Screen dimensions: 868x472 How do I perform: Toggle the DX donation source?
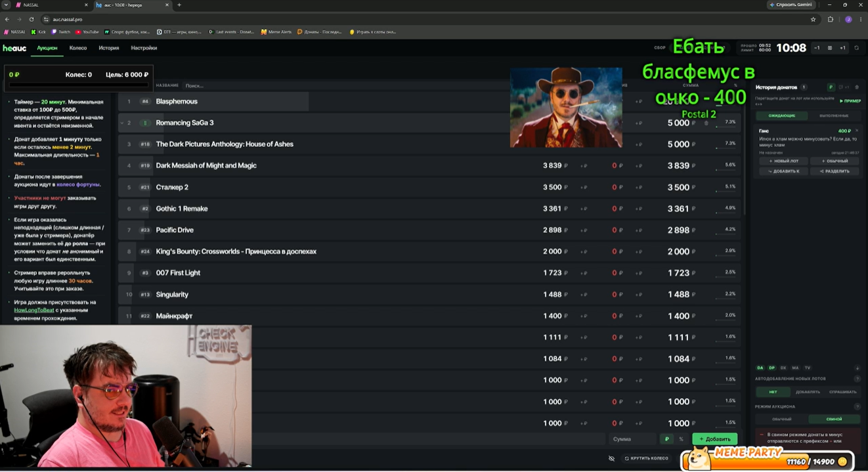(783, 368)
